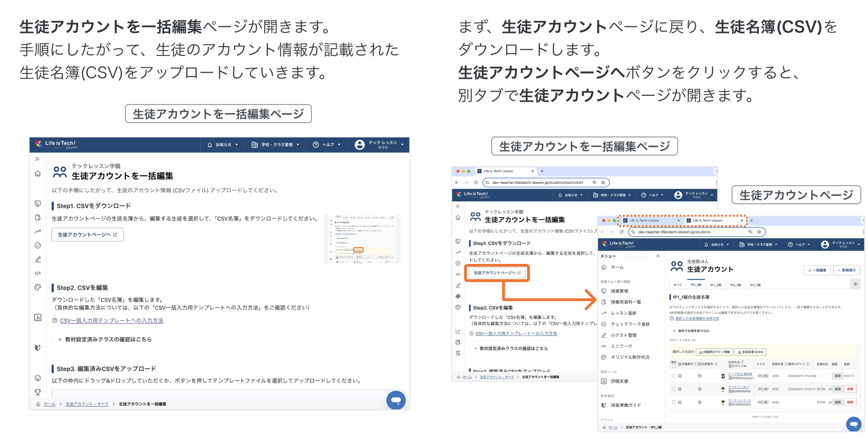Open the 学校・クラス管理 dropdown in the left screenshot
868x440 pixels.
275,145
